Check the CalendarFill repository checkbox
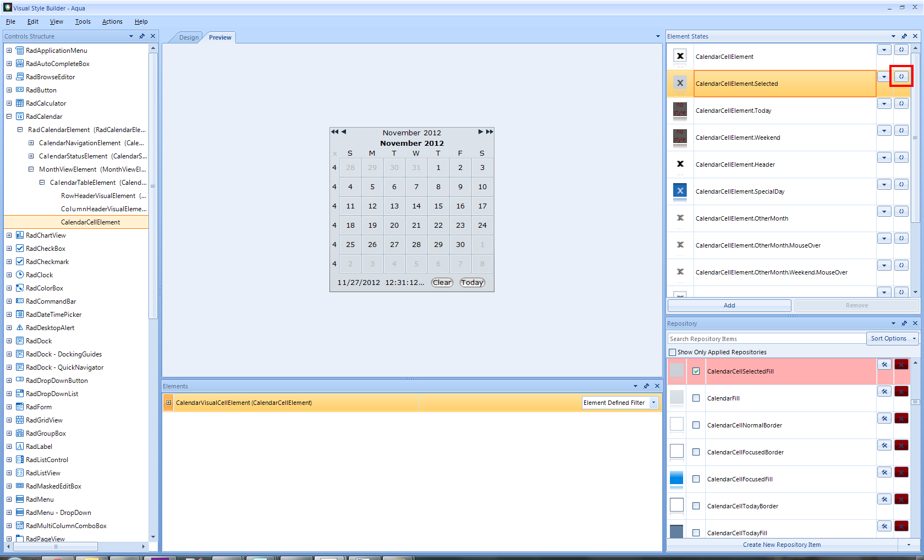The height and width of the screenshot is (560, 924). click(696, 398)
